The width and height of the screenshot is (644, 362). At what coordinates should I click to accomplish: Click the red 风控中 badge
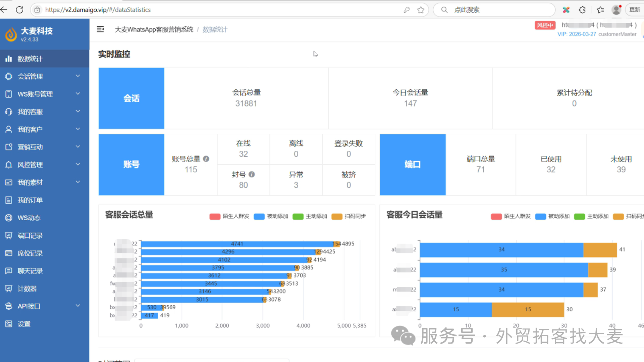(x=545, y=25)
